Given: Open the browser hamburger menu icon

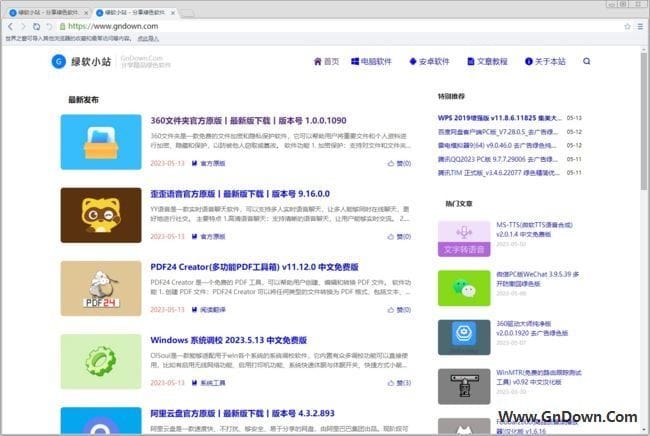Looking at the screenshot, I should [640, 26].
